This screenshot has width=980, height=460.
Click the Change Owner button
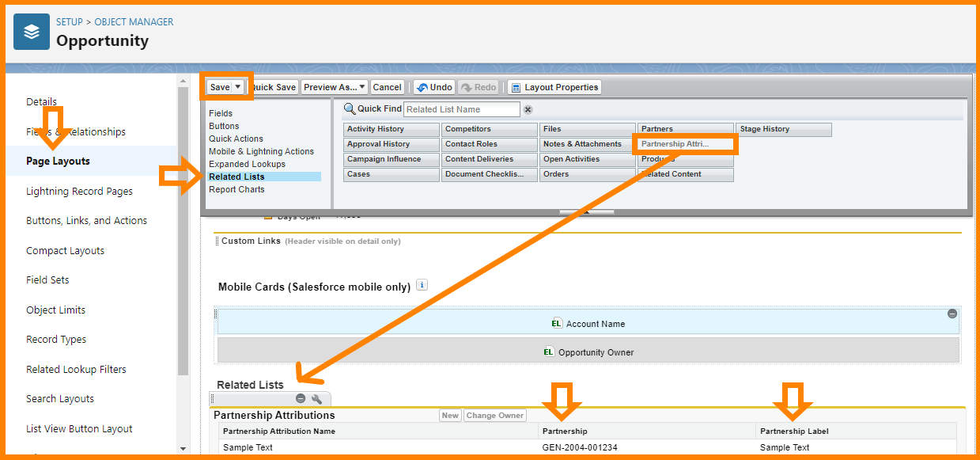coord(495,416)
